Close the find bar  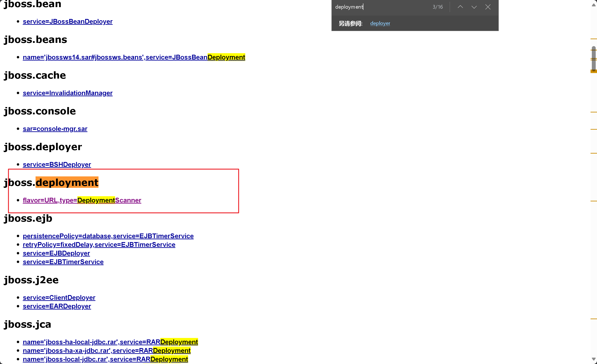[488, 7]
